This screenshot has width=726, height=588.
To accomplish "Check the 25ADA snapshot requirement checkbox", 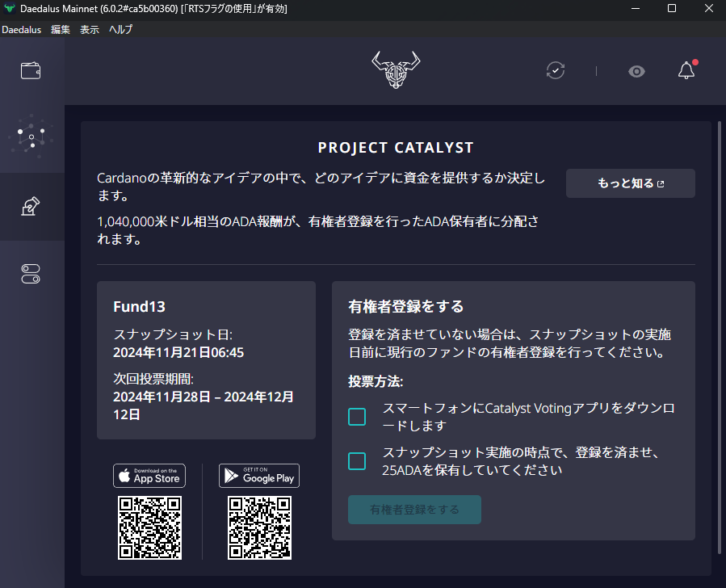I will 357,461.
